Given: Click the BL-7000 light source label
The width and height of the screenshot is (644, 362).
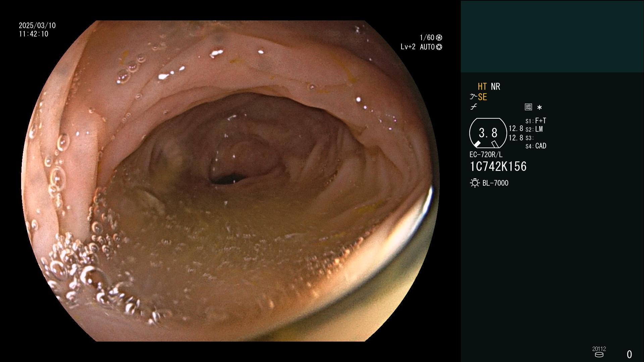Looking at the screenshot, I should tap(495, 183).
